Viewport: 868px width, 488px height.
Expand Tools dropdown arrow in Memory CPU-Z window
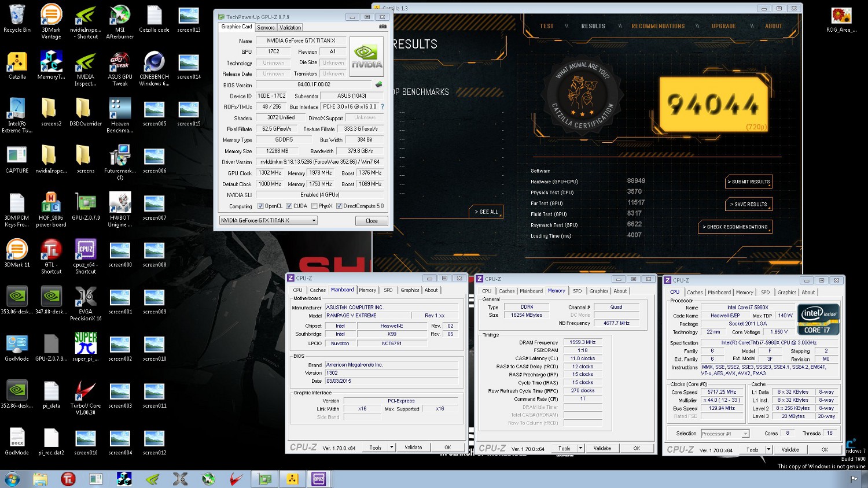(580, 448)
